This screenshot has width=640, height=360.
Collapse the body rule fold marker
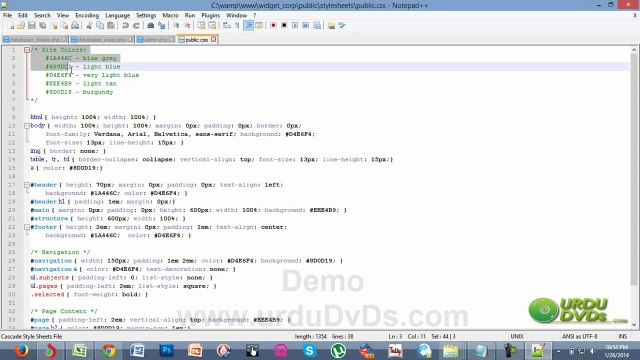pyautogui.click(x=27, y=126)
